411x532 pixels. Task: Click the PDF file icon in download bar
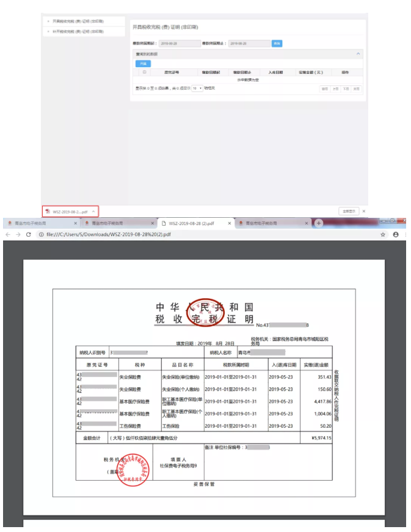click(x=48, y=211)
